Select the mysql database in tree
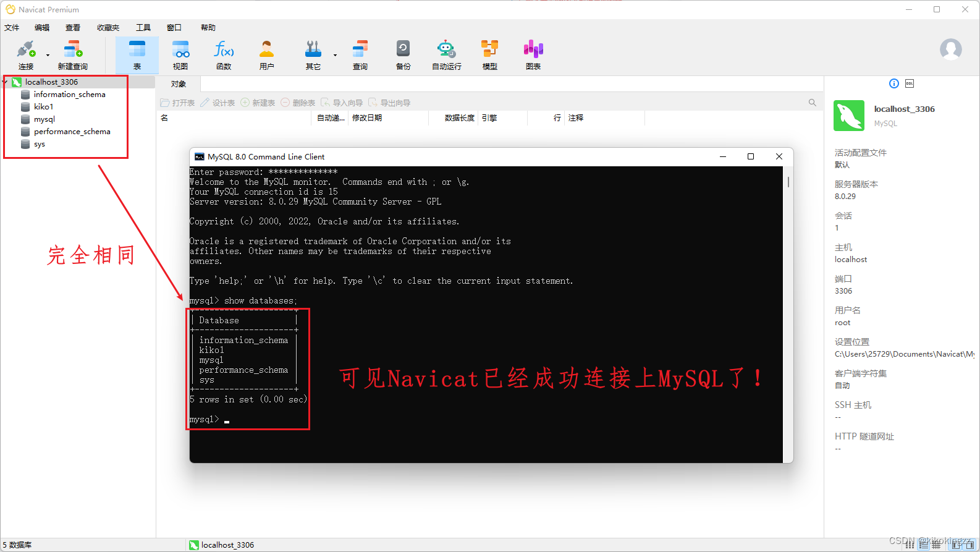This screenshot has width=980, height=552. coord(44,119)
